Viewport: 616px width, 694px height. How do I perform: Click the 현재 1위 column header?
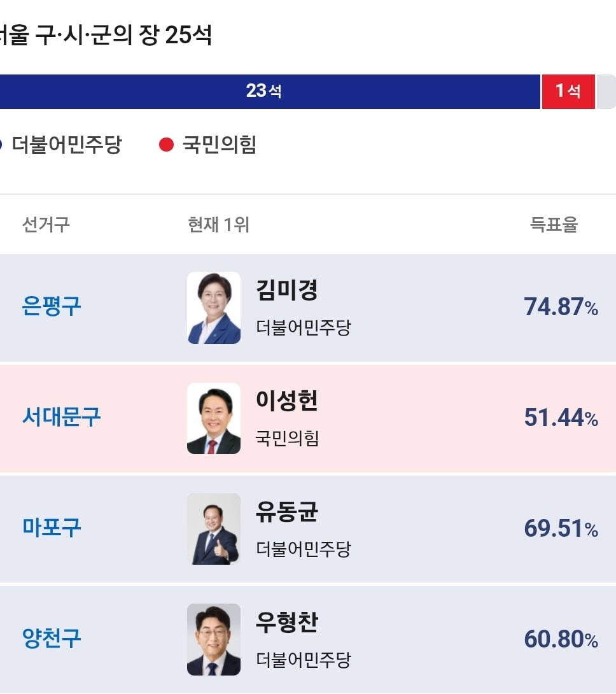pyautogui.click(x=219, y=224)
